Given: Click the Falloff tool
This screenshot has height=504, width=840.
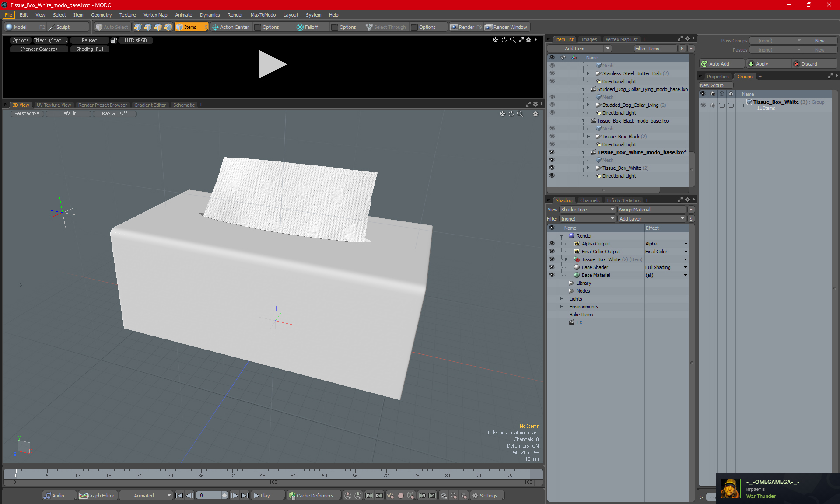Looking at the screenshot, I should pos(308,27).
